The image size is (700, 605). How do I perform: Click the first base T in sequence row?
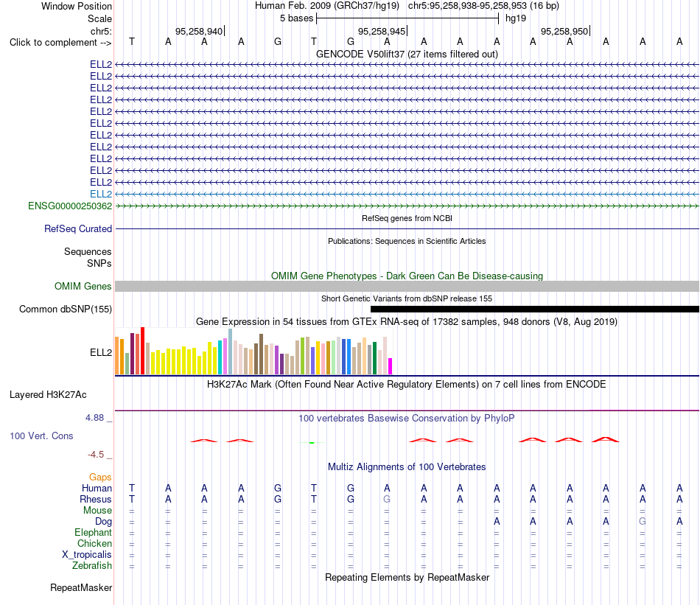tap(132, 41)
